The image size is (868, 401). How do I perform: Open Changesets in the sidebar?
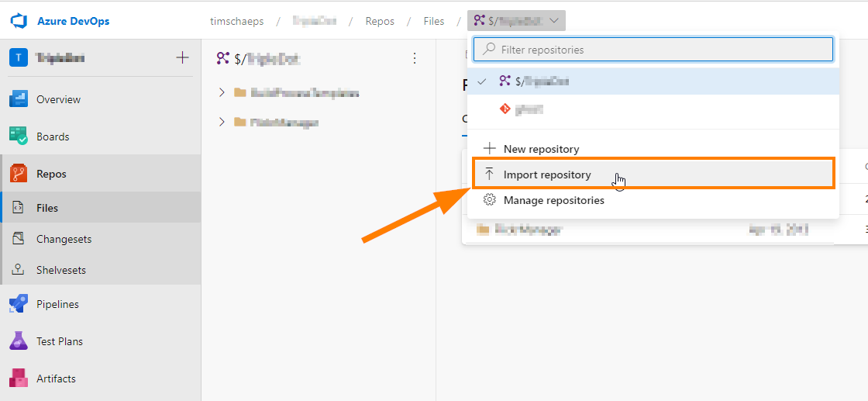64,239
